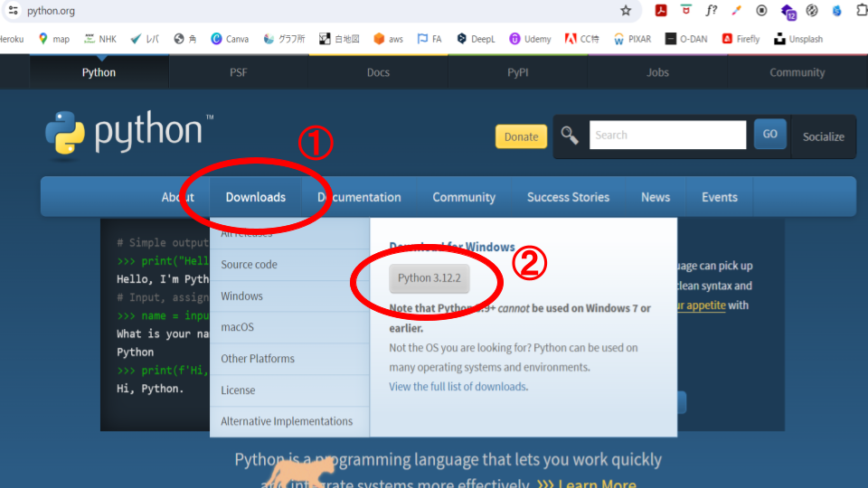The width and height of the screenshot is (868, 488).
Task: Open the 白地図 bookmark
Action: pos(339,39)
